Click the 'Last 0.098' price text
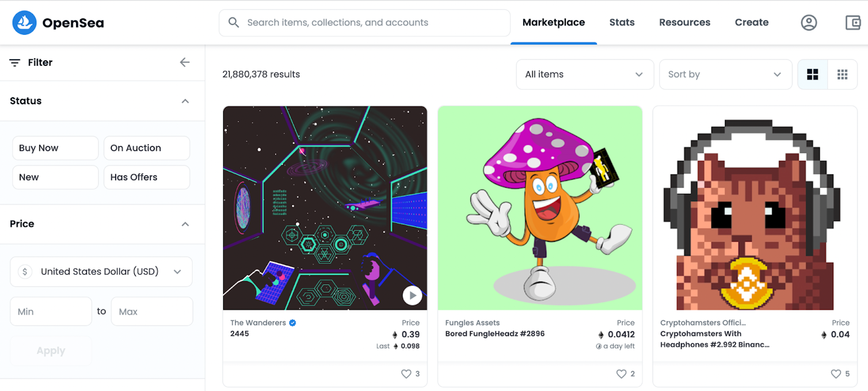The height and width of the screenshot is (391, 868). click(x=398, y=346)
